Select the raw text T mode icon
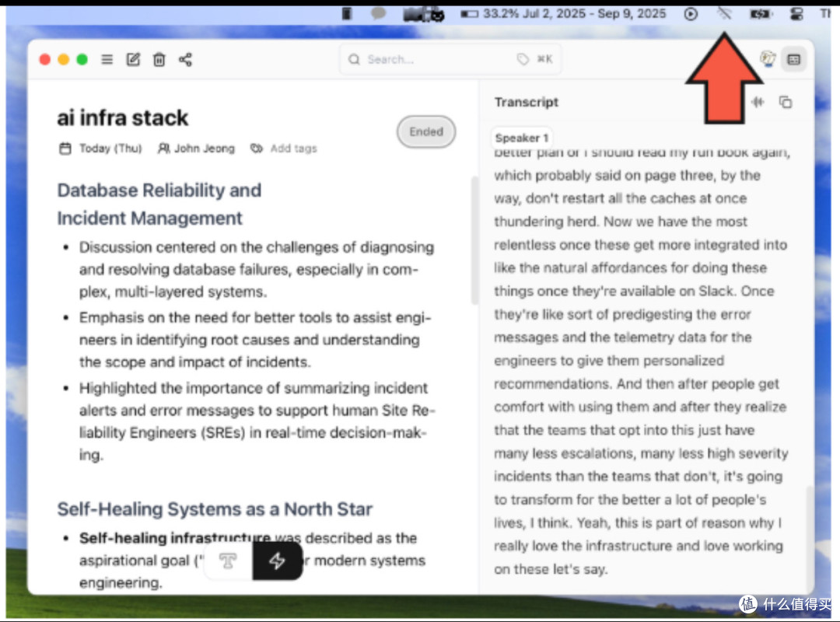840x622 pixels. [228, 561]
